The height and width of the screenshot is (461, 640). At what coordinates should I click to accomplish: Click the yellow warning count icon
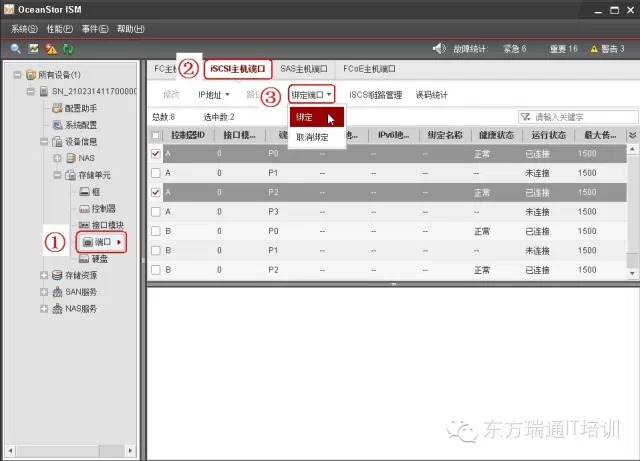tap(594, 49)
